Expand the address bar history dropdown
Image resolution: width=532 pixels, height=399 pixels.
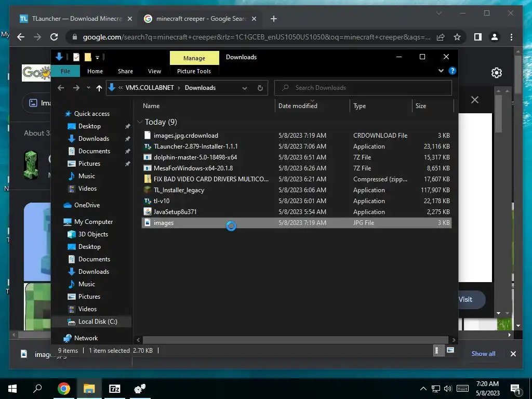tap(245, 88)
